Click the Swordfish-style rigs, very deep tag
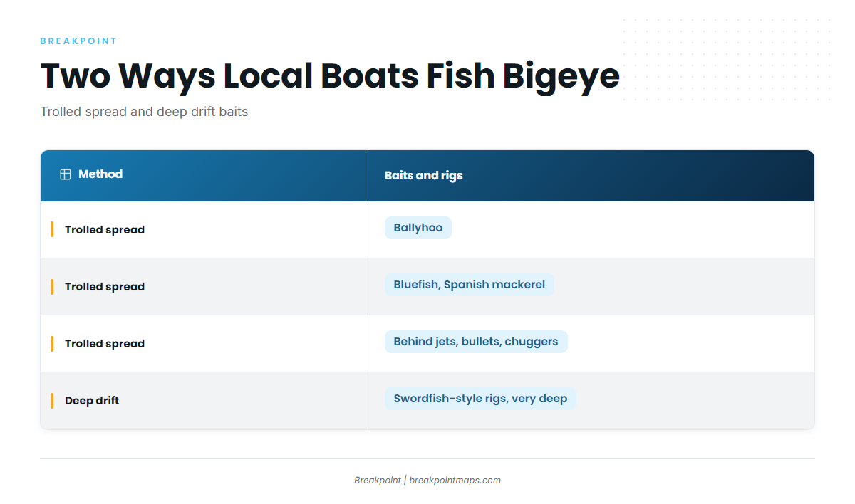The width and height of the screenshot is (855, 504). coord(480,399)
